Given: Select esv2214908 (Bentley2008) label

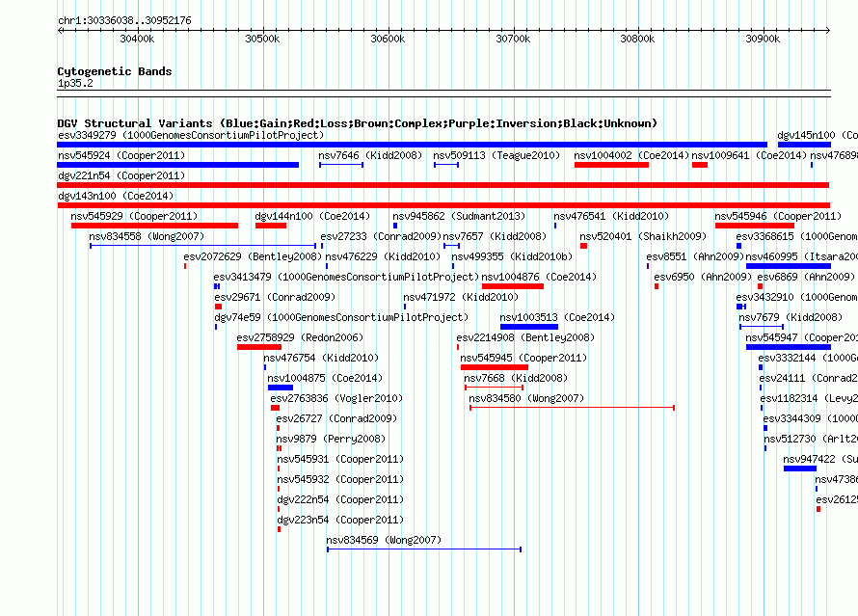Looking at the screenshot, I should (525, 337).
